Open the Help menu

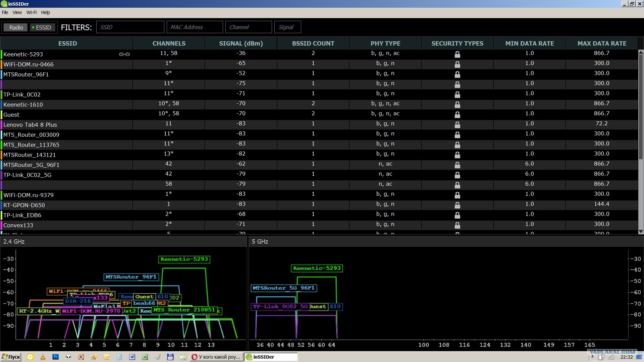(46, 12)
